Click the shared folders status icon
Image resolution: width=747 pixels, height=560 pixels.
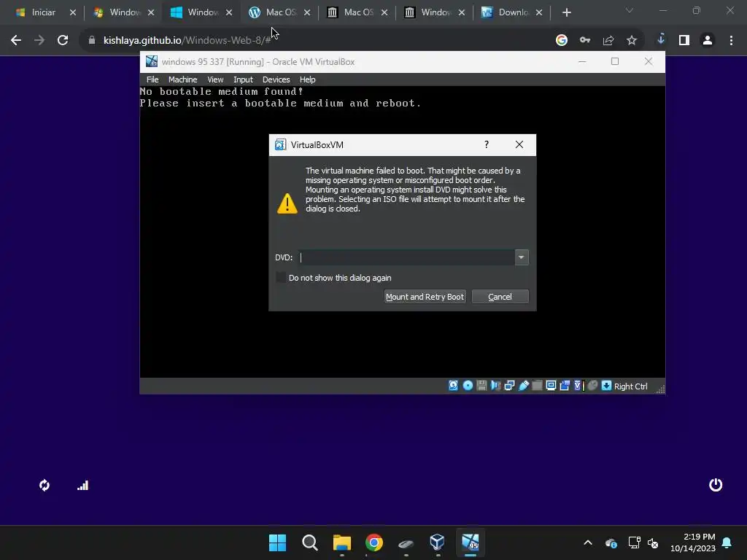537,386
